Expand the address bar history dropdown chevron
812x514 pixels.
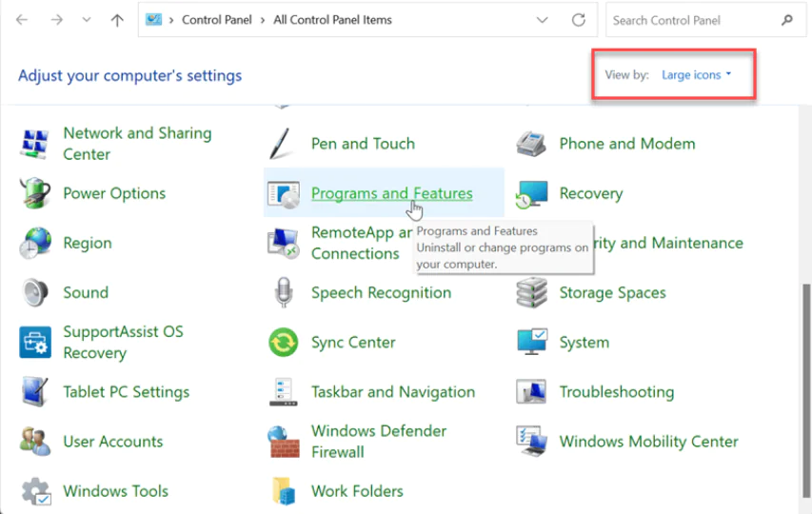pos(542,20)
